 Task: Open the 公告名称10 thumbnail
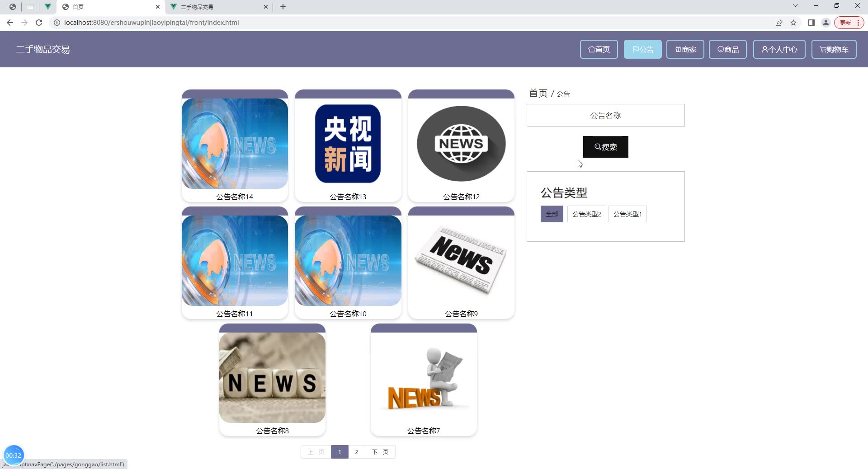click(348, 261)
